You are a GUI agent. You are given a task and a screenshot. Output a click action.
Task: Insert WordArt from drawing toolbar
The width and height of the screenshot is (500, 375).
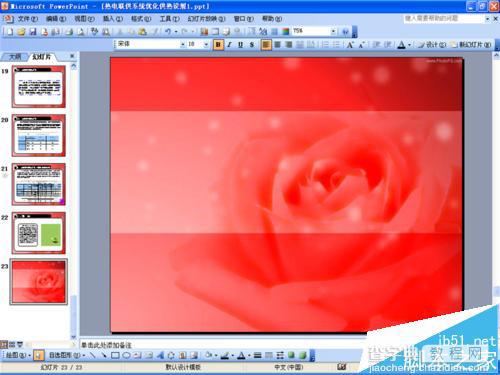point(160,355)
